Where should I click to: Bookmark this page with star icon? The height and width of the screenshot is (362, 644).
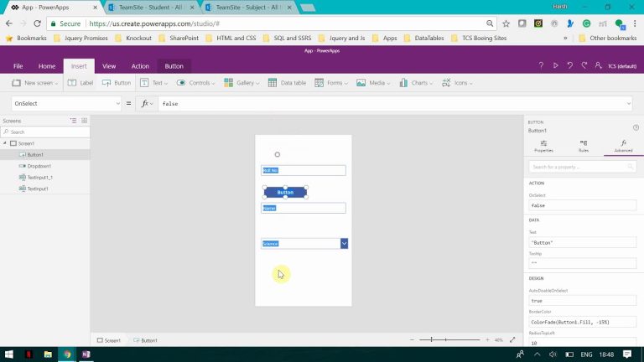pyautogui.click(x=506, y=23)
